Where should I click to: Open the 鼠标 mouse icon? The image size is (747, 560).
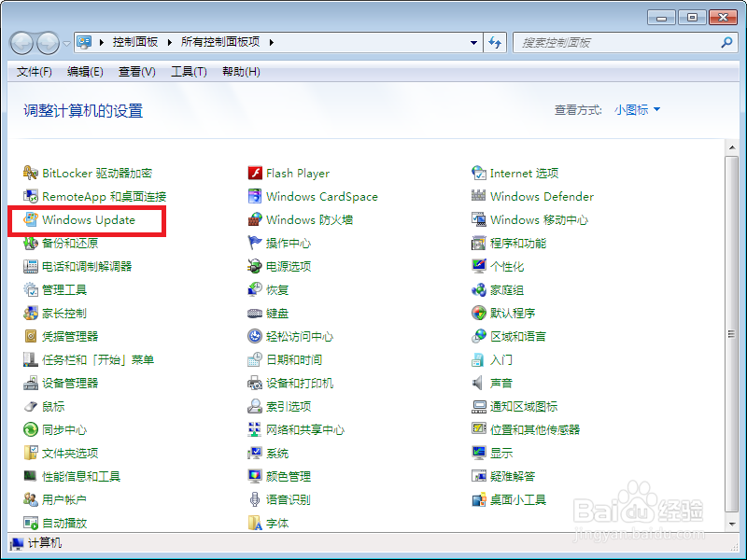[31, 406]
